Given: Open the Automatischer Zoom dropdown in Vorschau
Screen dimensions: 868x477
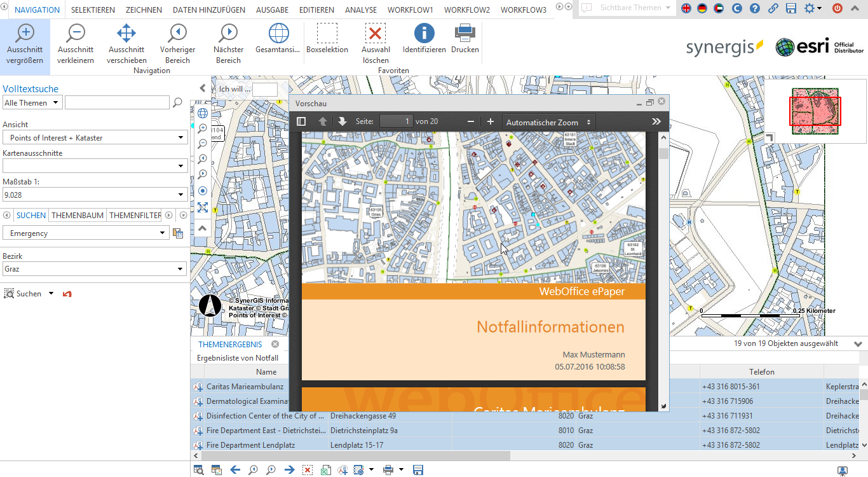Looking at the screenshot, I should [x=548, y=121].
